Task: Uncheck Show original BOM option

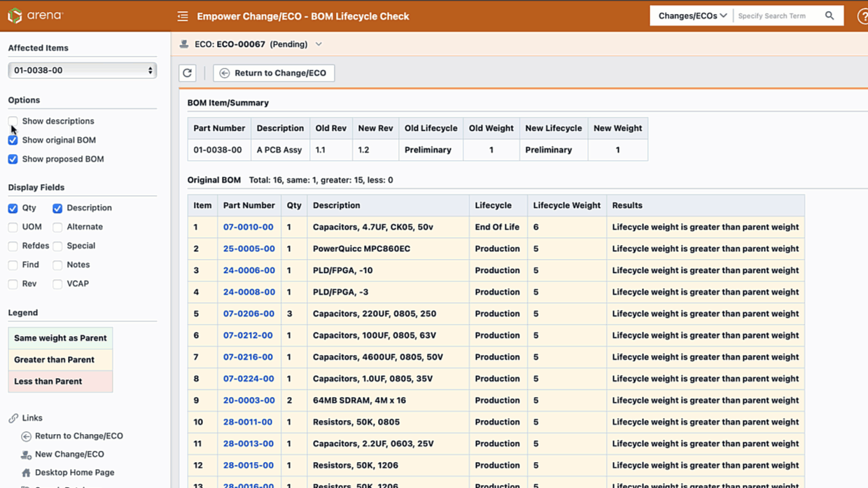Action: pyautogui.click(x=13, y=140)
